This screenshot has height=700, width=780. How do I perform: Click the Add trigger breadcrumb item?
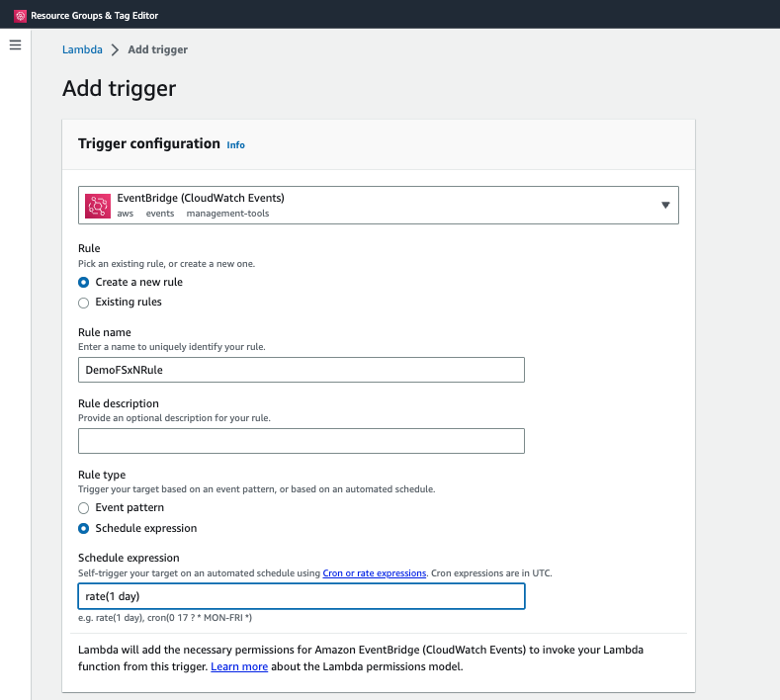[x=157, y=49]
